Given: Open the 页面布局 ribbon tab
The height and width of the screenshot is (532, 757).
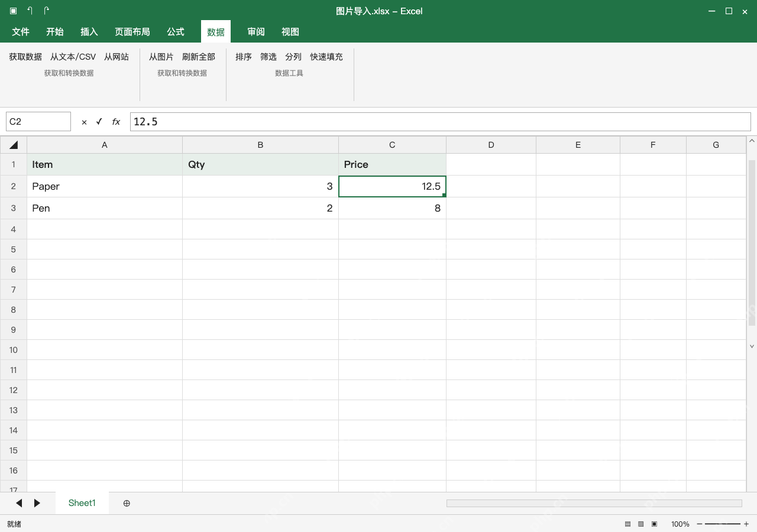Looking at the screenshot, I should point(132,32).
